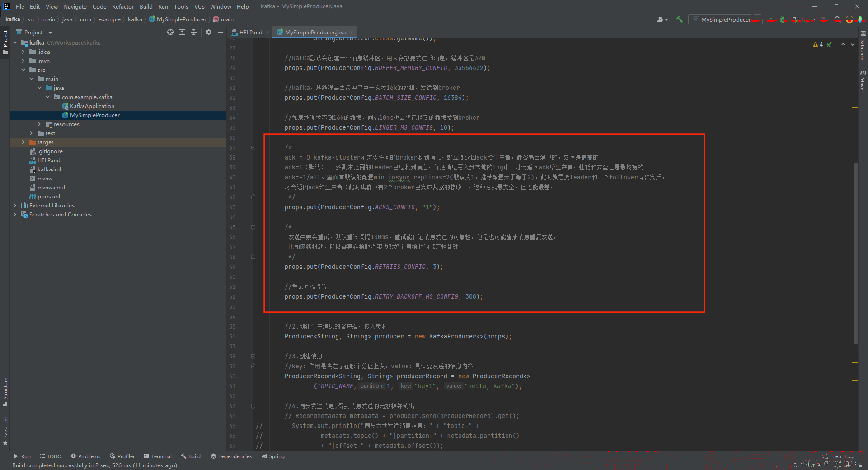This screenshot has height=470, width=868.
Task: Open the Build menu
Action: click(x=146, y=6)
